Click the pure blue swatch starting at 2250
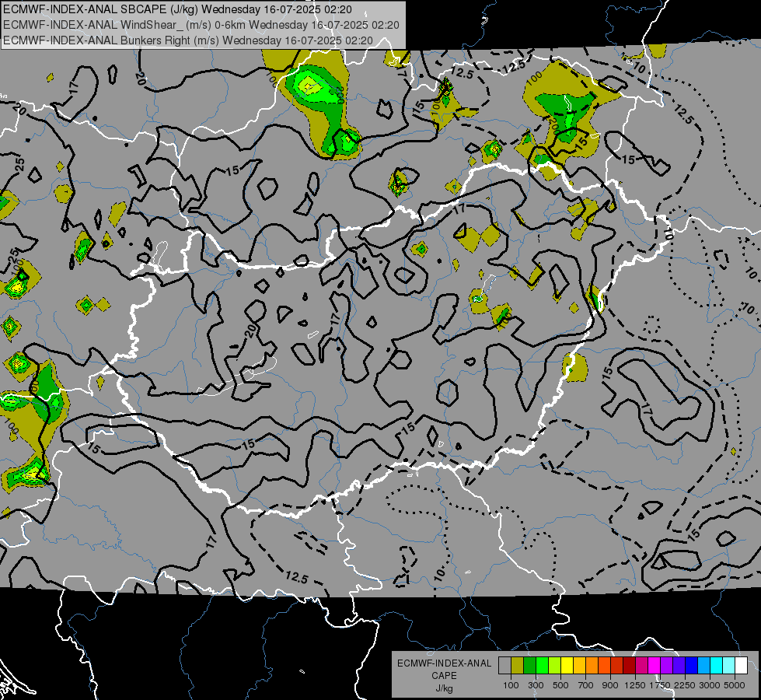Image resolution: width=761 pixels, height=700 pixels. tap(692, 665)
